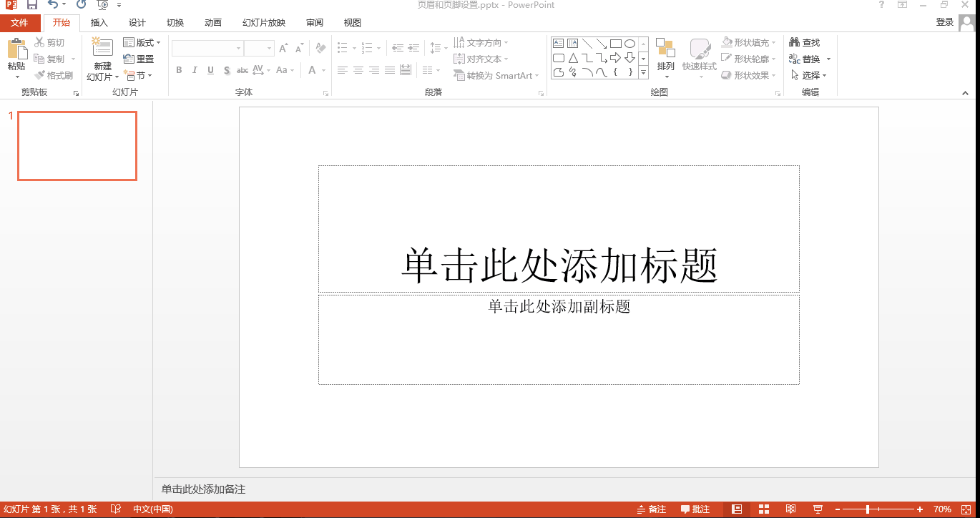
Task: Click the Cut (剪切) scissors button
Action: point(50,43)
